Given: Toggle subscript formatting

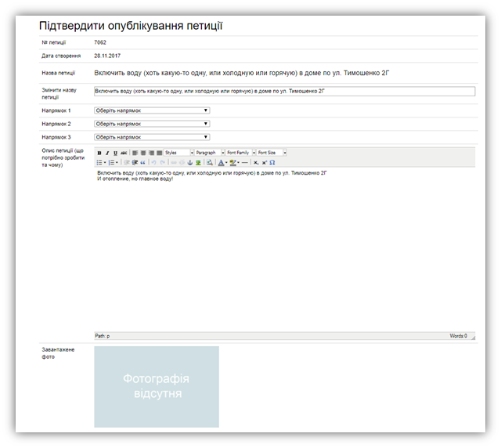Looking at the screenshot, I should [x=256, y=162].
